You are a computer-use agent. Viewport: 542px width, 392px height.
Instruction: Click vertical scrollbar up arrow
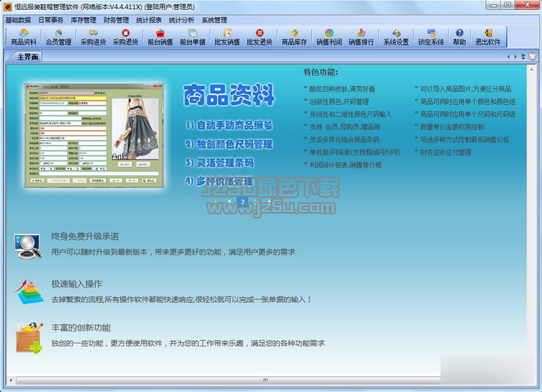531,69
